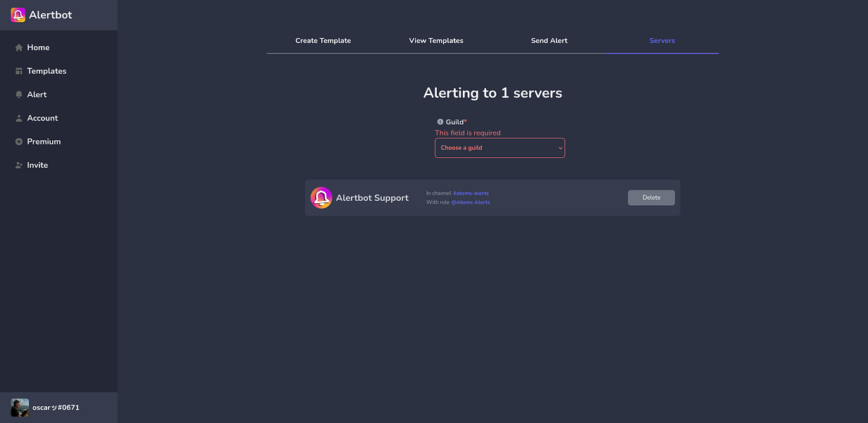This screenshot has width=868, height=423.
Task: Open Templates via its sidebar icon
Action: [18, 70]
